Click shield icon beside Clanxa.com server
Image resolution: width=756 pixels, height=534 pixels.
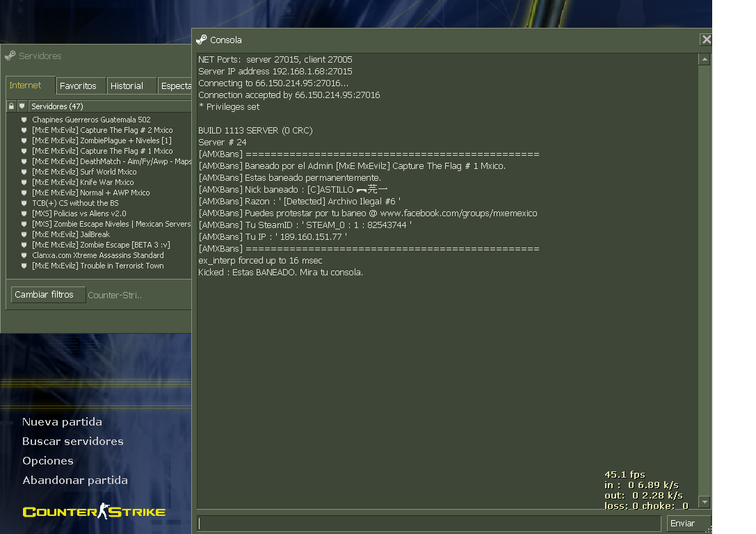24,255
